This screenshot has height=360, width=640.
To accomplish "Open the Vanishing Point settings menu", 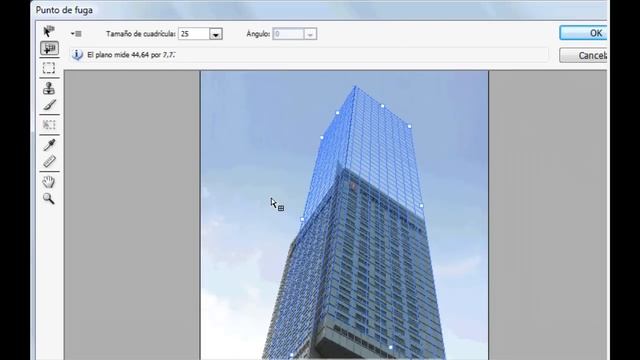I will coord(76,34).
